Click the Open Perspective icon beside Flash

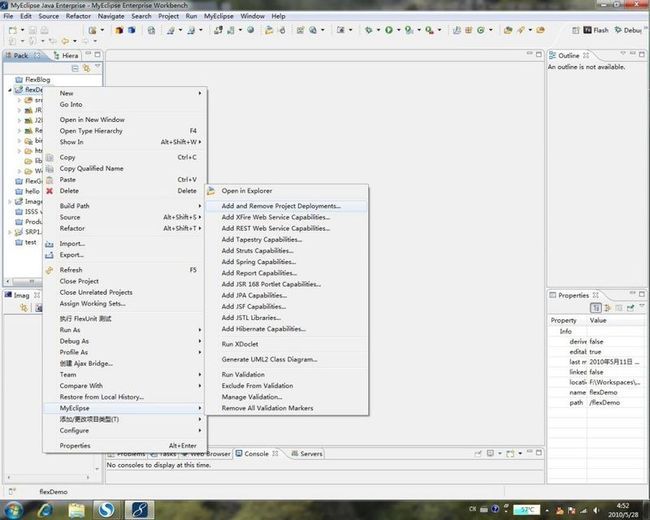tap(575, 30)
